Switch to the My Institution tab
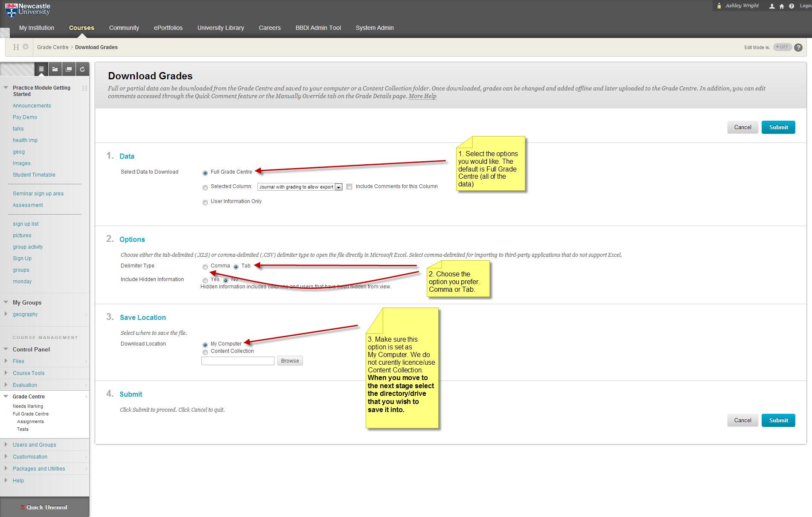 (37, 28)
